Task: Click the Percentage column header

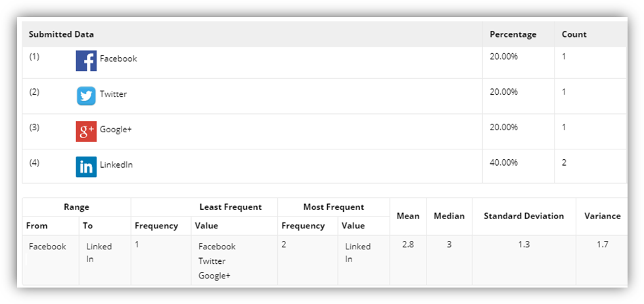Action: tap(513, 34)
